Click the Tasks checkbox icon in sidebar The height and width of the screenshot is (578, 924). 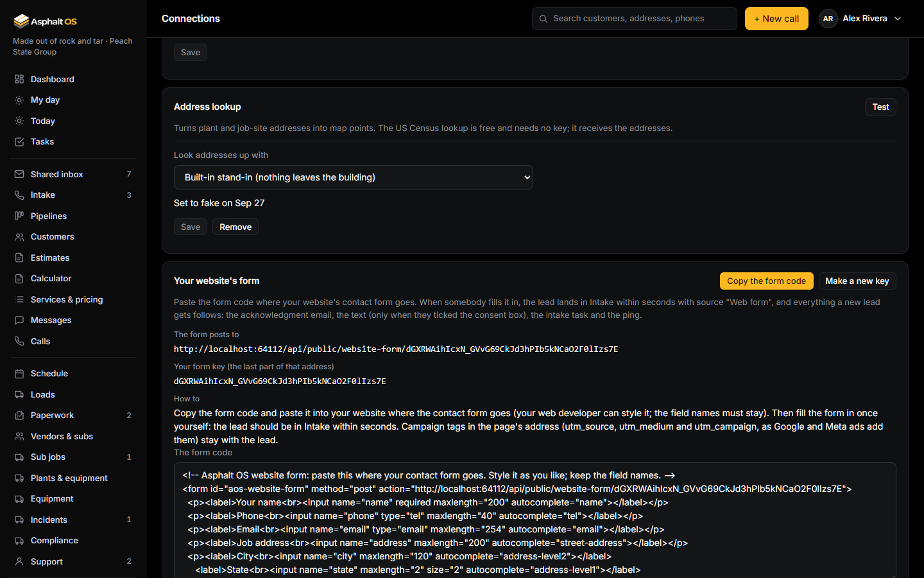pyautogui.click(x=19, y=142)
